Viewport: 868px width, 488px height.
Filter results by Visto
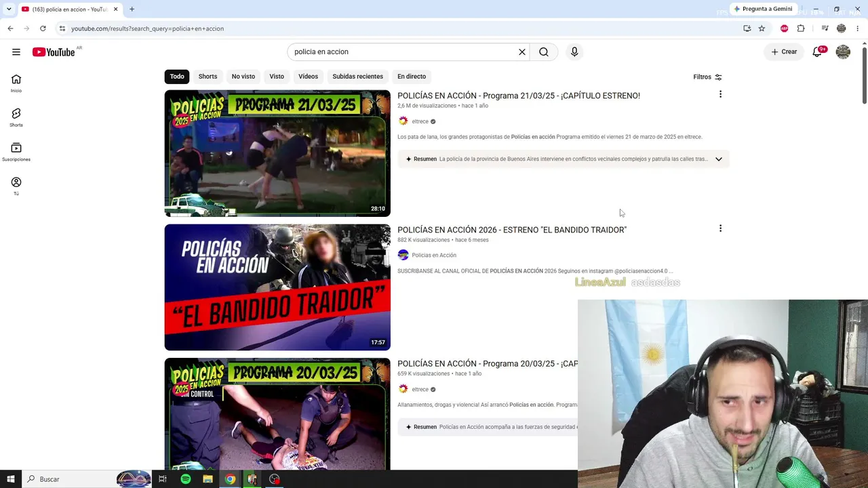tap(277, 77)
